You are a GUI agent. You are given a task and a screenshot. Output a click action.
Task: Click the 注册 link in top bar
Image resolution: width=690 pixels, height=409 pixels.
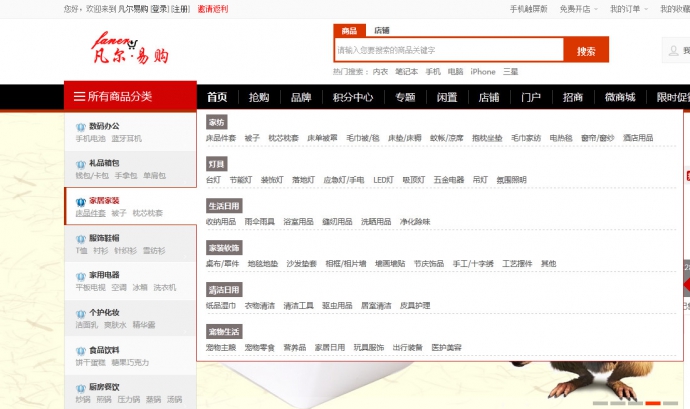pyautogui.click(x=180, y=9)
